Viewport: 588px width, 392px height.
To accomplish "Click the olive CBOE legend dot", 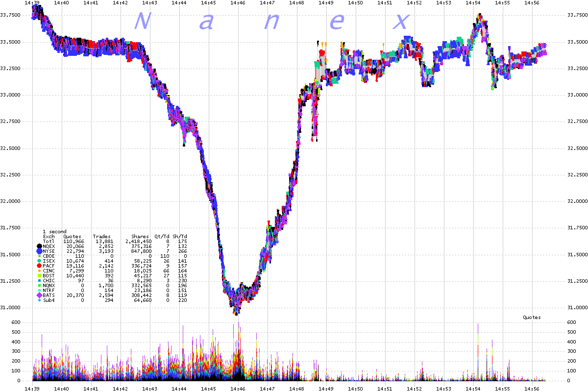I will coord(39,256).
